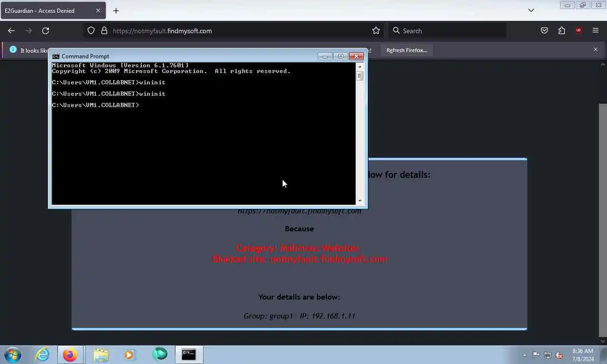The width and height of the screenshot is (607, 364).
Task: Click the Refresh Firefox button
Action: pos(407,50)
